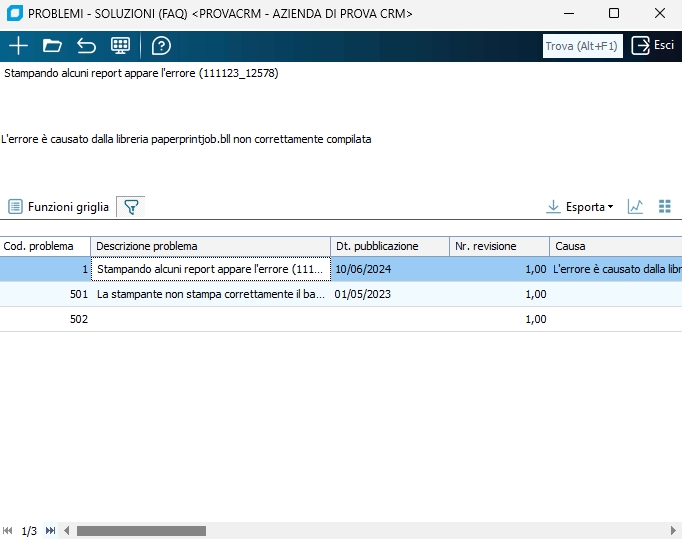Viewport: 682px width, 539px height.
Task: Maximize the FAQ window
Action: (614, 13)
